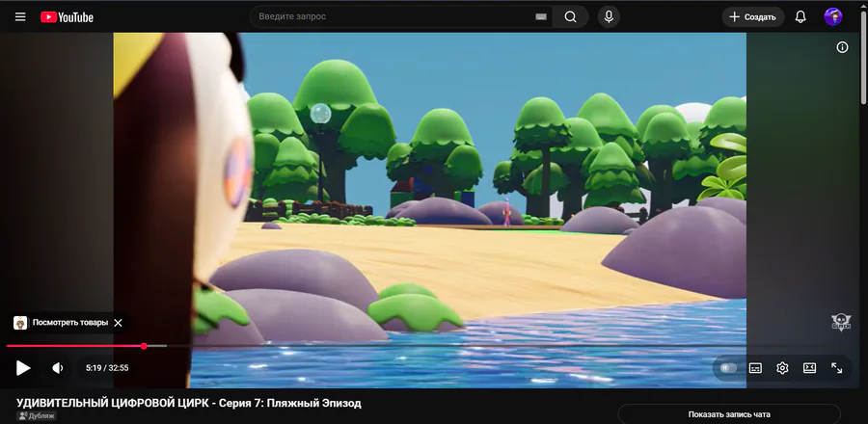Image resolution: width=868 pixels, height=424 pixels.
Task: Click Показать запись чата button
Action: click(729, 414)
